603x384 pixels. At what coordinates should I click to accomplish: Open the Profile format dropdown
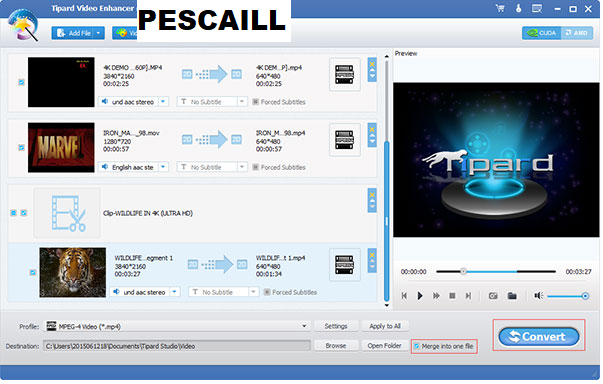(x=304, y=326)
